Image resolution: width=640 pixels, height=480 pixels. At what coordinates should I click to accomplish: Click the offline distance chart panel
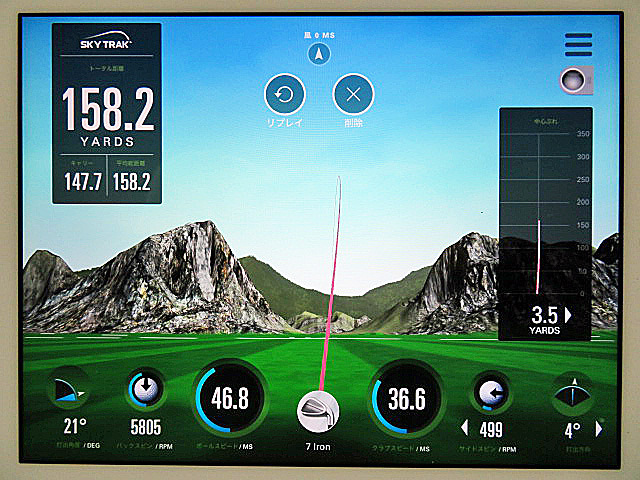coord(545,224)
